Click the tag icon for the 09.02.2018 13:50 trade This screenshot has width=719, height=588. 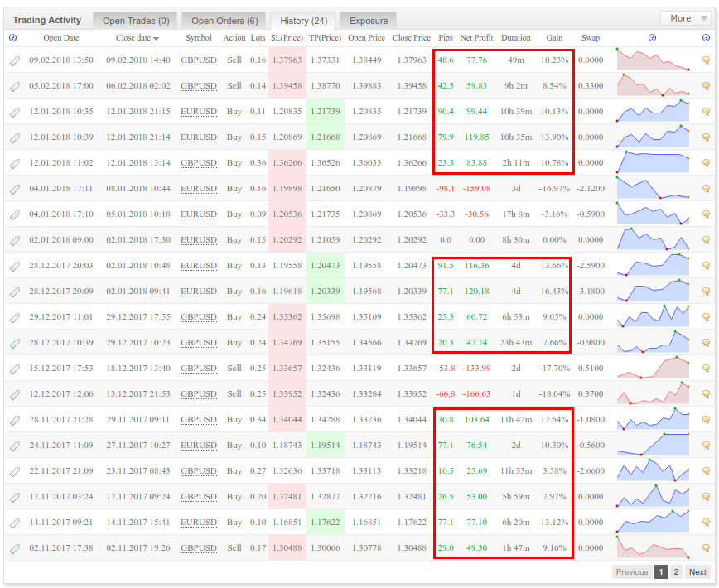(15, 60)
